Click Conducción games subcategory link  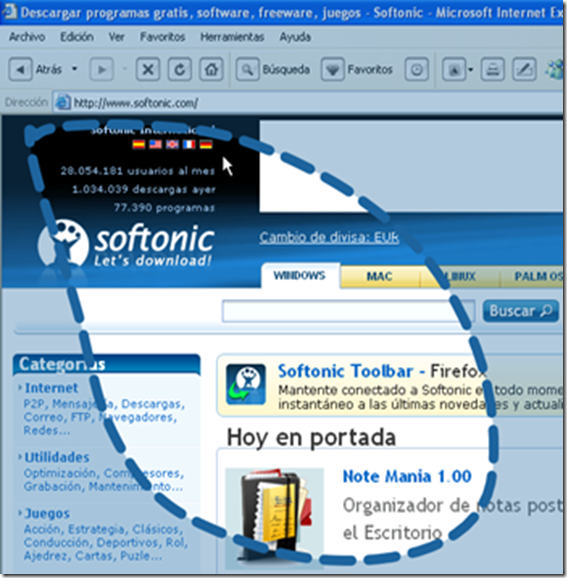pyautogui.click(x=56, y=543)
